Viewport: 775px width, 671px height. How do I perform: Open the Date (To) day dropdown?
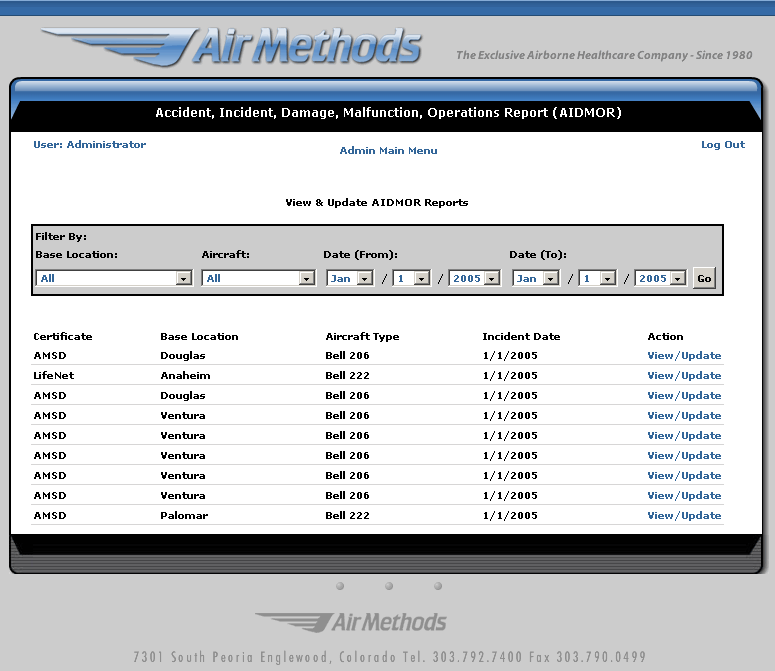[x=597, y=278]
